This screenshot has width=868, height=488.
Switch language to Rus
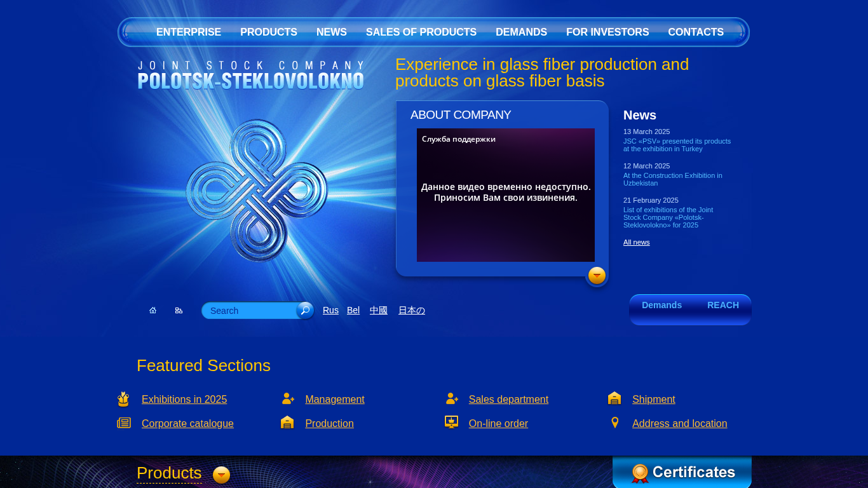(x=330, y=310)
